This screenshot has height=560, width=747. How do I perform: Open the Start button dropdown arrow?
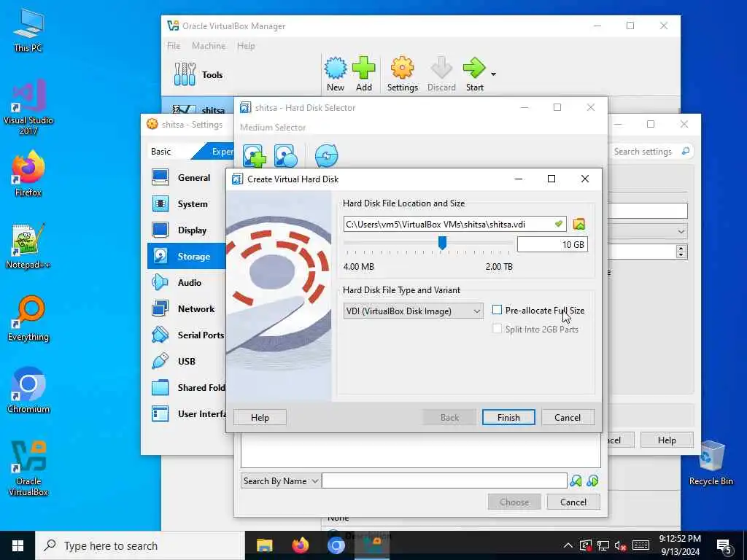[493, 74]
